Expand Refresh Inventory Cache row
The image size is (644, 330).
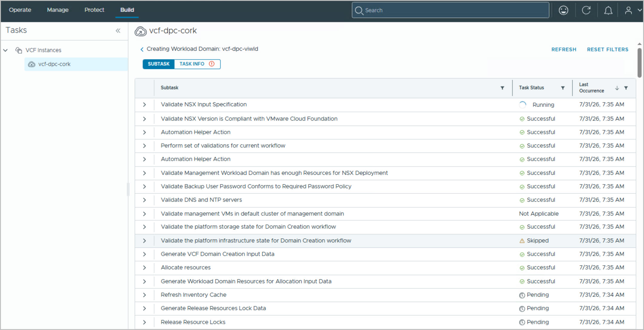point(145,295)
